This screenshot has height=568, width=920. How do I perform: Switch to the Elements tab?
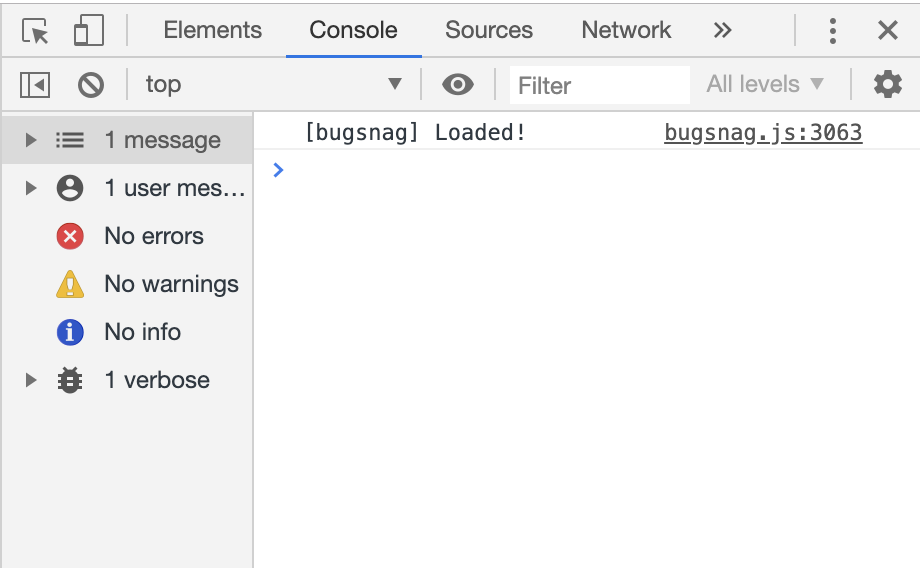coord(212,31)
